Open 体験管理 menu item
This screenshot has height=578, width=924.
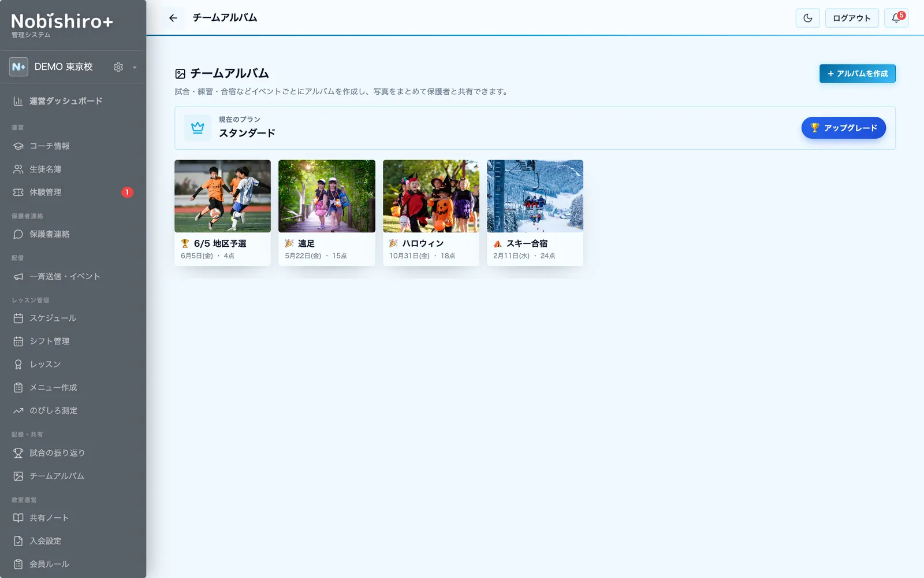coord(73,192)
